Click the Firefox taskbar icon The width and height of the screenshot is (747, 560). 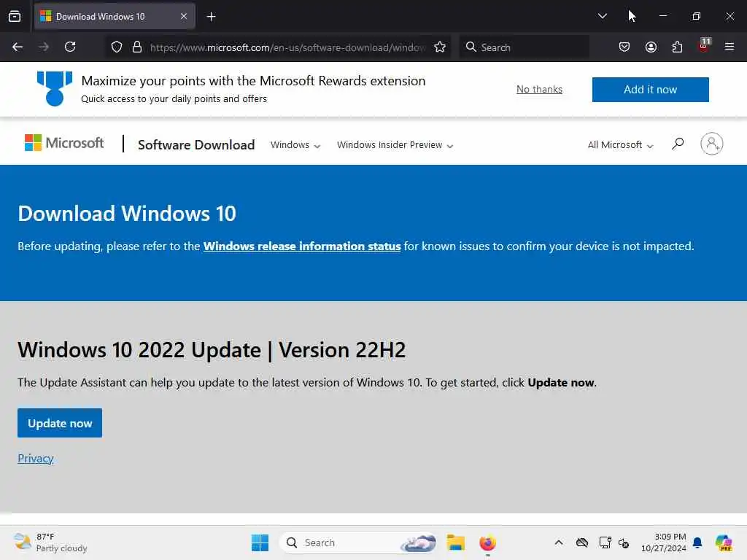click(x=487, y=542)
